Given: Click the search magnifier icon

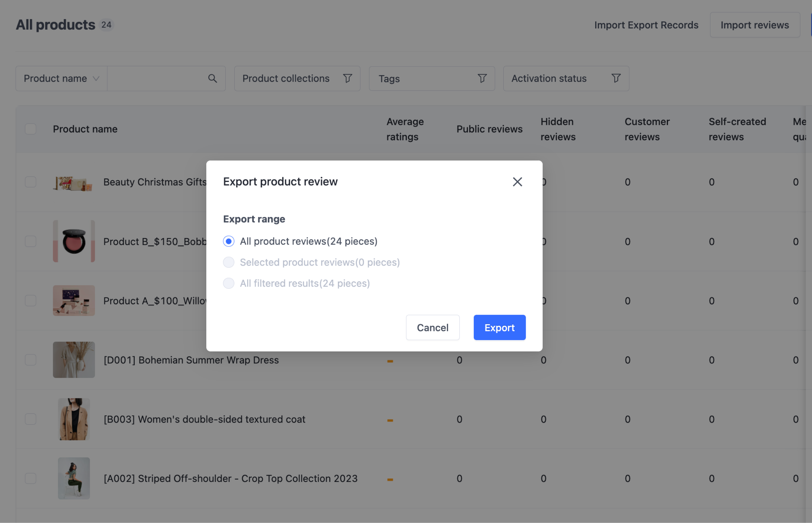Looking at the screenshot, I should coord(212,78).
